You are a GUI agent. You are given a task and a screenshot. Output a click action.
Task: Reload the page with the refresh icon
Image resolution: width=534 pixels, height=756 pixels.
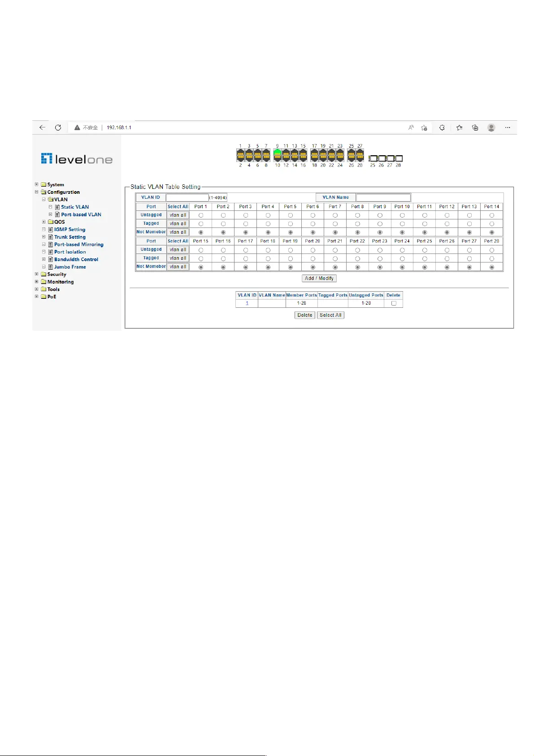pyautogui.click(x=58, y=127)
